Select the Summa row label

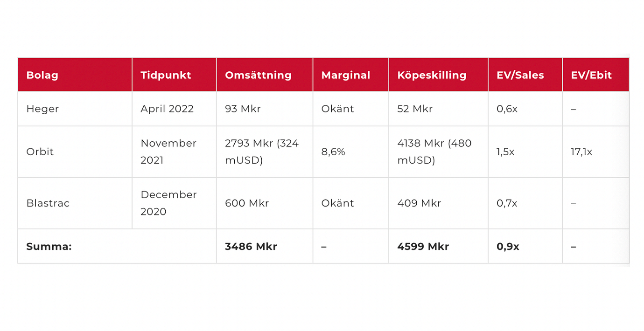point(49,246)
